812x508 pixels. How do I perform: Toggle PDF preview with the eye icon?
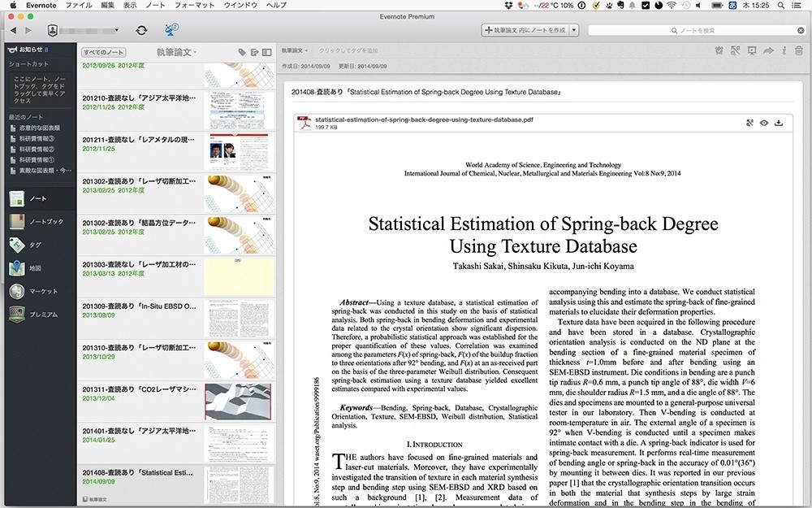click(764, 123)
